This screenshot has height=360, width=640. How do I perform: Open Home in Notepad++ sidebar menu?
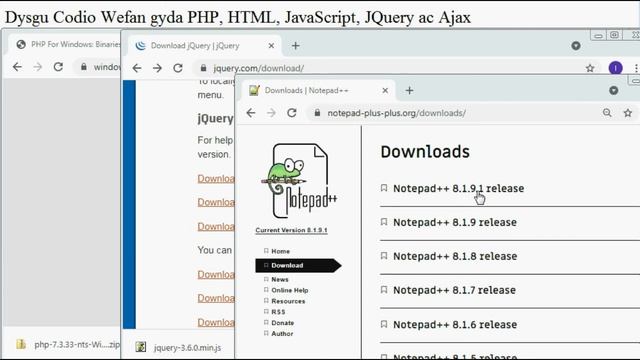point(280,251)
